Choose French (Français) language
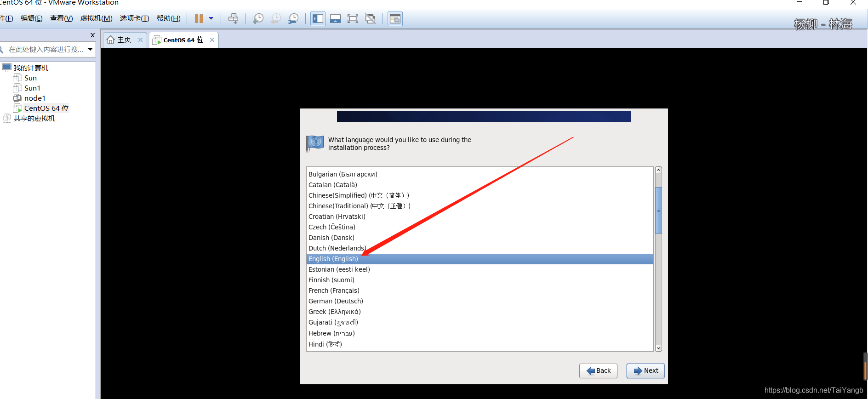The height and width of the screenshot is (399, 868). pyautogui.click(x=480, y=291)
